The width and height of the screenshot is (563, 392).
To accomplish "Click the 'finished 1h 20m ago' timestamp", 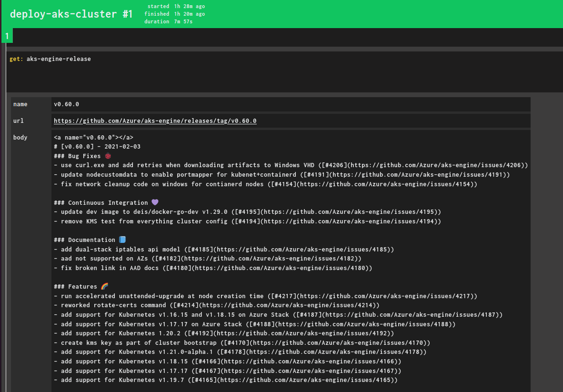I will pos(175,14).
